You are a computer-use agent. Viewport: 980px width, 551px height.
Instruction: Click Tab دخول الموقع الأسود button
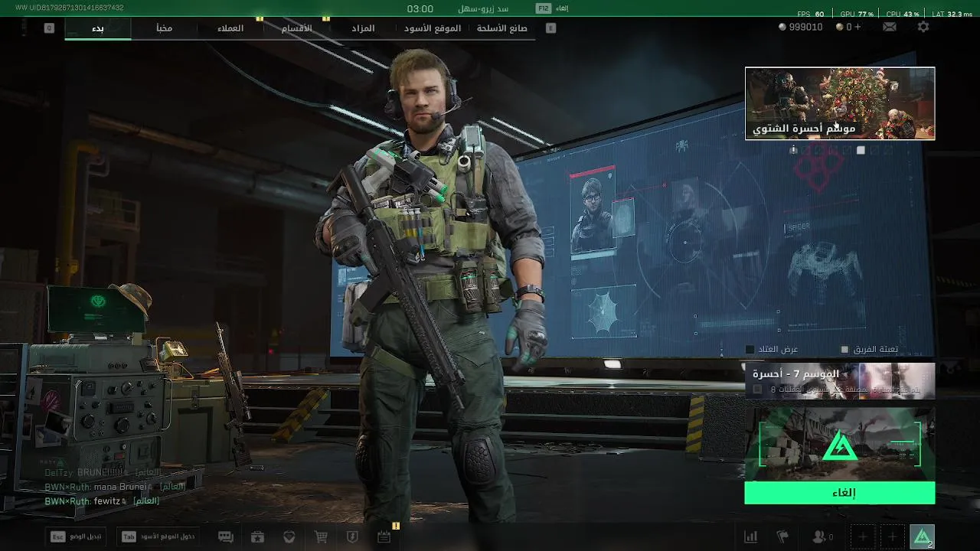[x=158, y=536]
